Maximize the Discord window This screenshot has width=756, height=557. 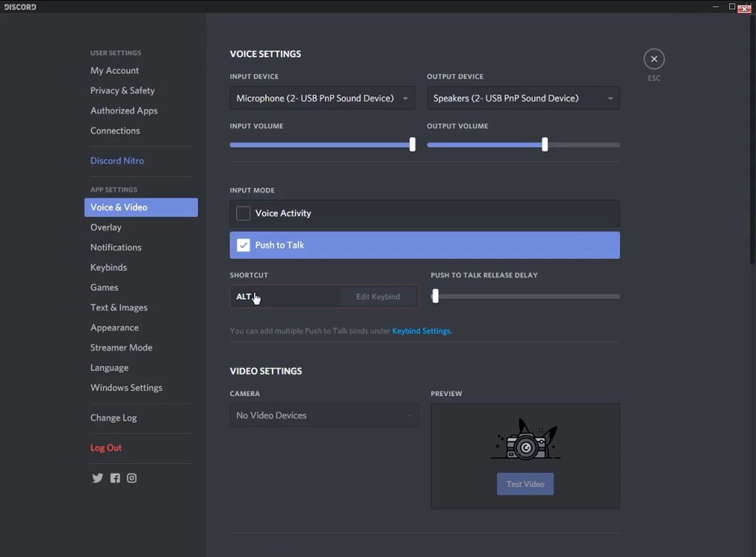732,7
